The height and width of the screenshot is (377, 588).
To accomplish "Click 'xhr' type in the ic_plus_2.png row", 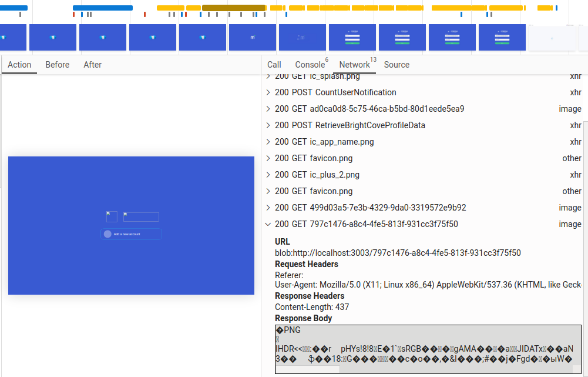I will tap(576, 175).
